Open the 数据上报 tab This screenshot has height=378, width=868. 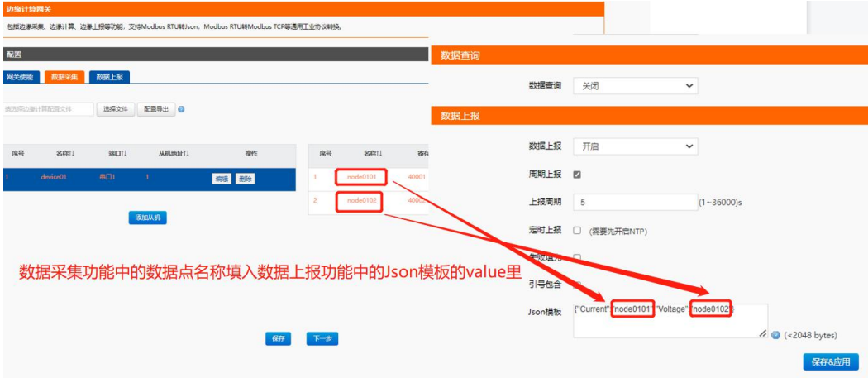[x=110, y=77]
